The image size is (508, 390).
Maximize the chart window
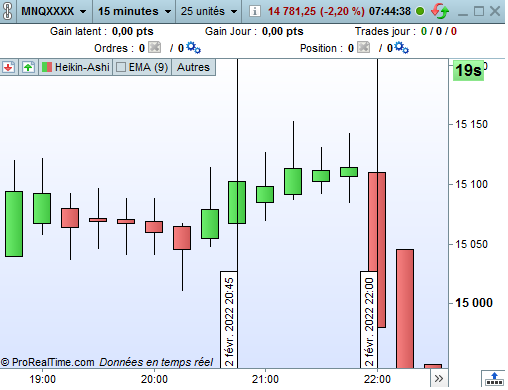[x=479, y=11]
